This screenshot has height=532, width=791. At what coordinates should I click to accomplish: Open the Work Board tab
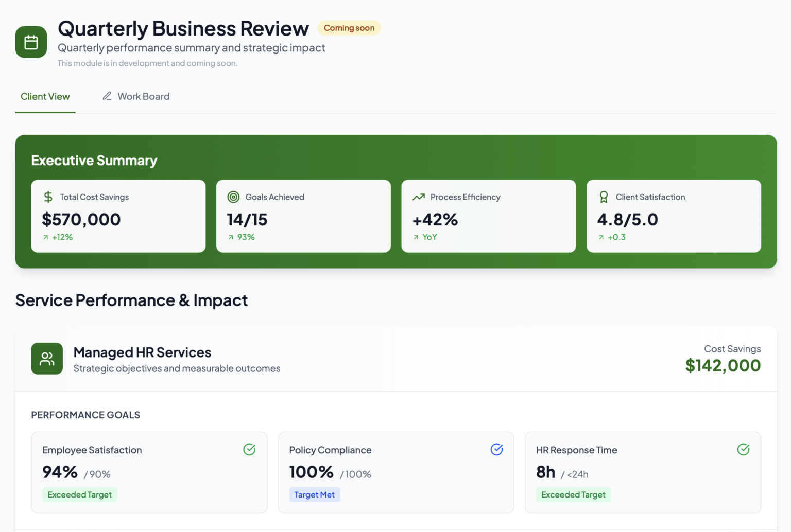(136, 96)
